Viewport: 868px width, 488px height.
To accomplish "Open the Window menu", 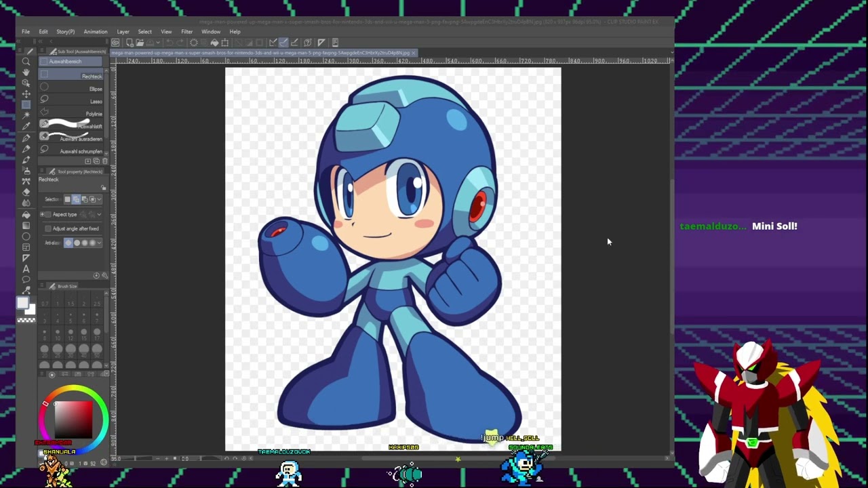I will coord(211,32).
